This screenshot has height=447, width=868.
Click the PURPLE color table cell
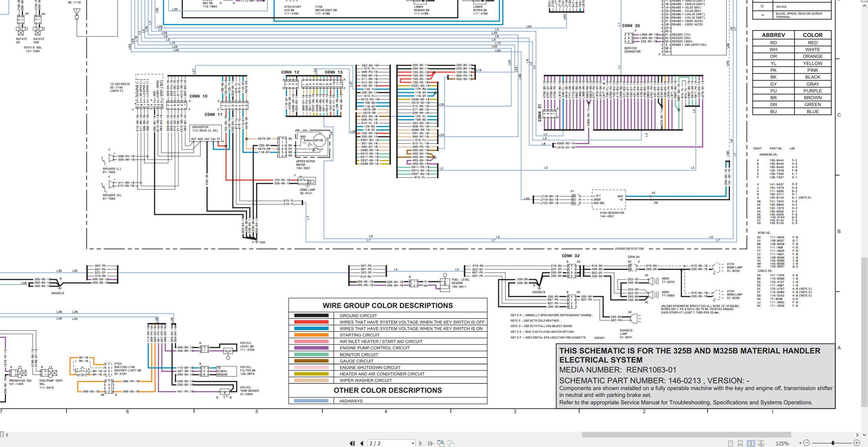812,91
